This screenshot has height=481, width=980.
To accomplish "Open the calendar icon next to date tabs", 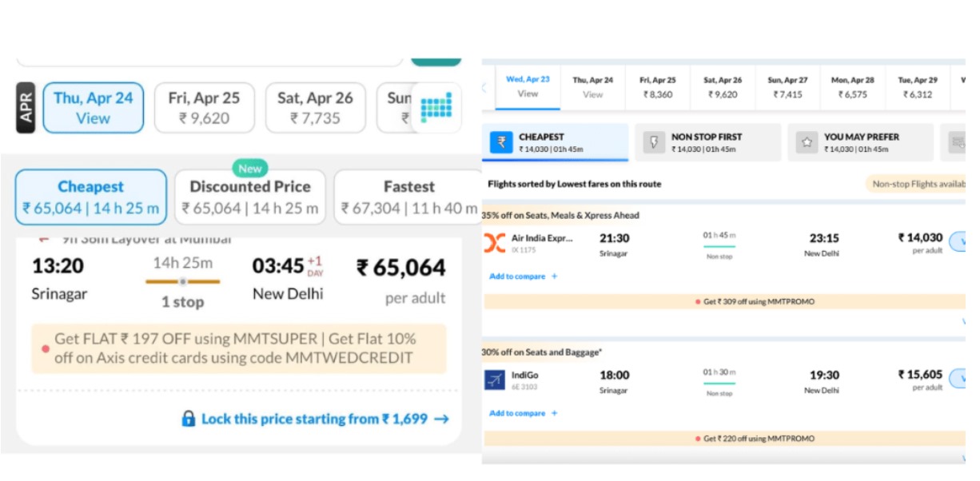I will [x=437, y=108].
